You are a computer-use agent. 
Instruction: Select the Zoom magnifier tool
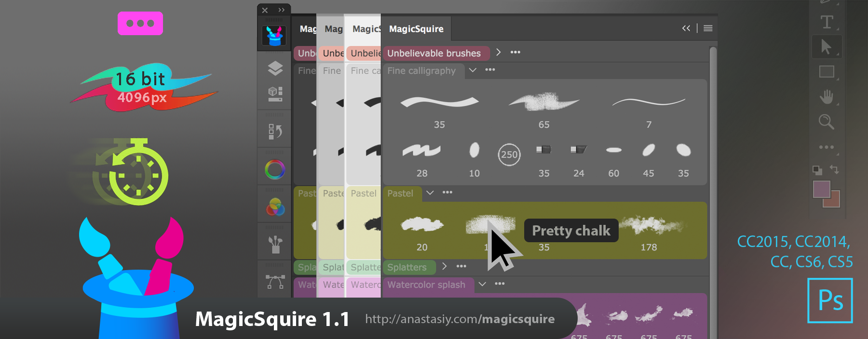coord(827,122)
